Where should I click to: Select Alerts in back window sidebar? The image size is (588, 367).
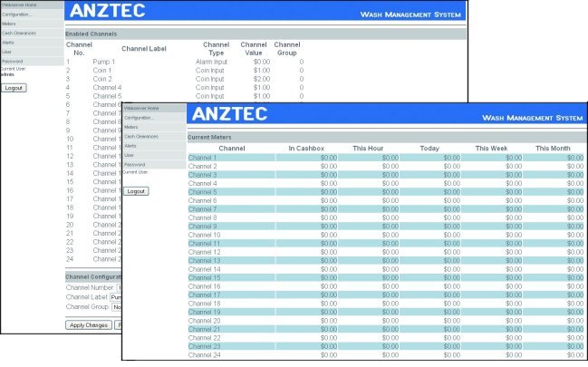(x=32, y=43)
